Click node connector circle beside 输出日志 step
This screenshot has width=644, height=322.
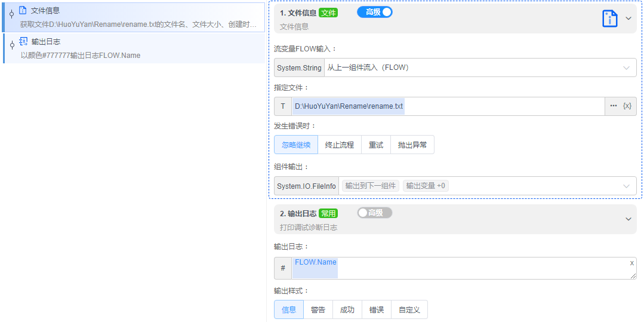click(11, 45)
